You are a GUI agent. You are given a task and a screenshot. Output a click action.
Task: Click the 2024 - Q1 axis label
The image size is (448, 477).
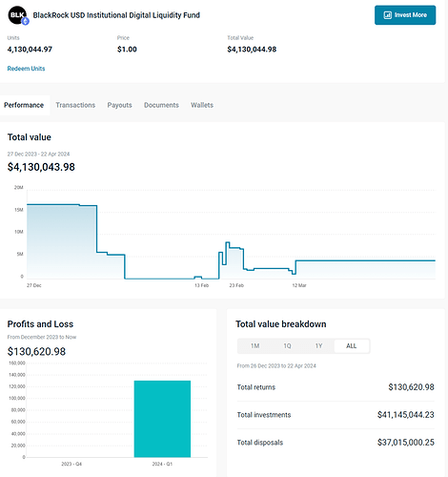tap(162, 464)
